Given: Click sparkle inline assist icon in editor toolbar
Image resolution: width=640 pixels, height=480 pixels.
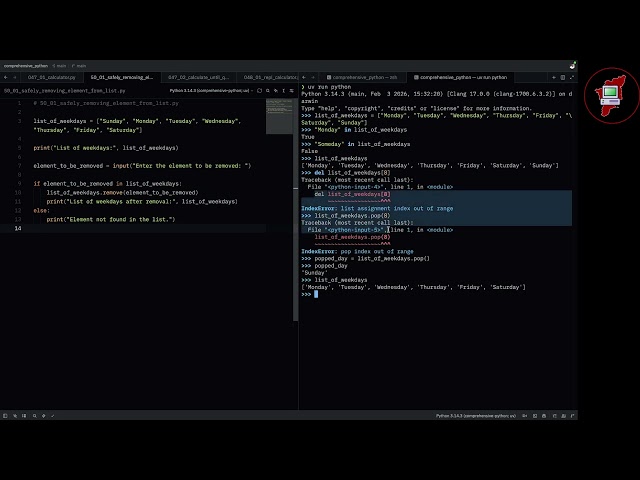Looking at the screenshot, I should (276, 91).
